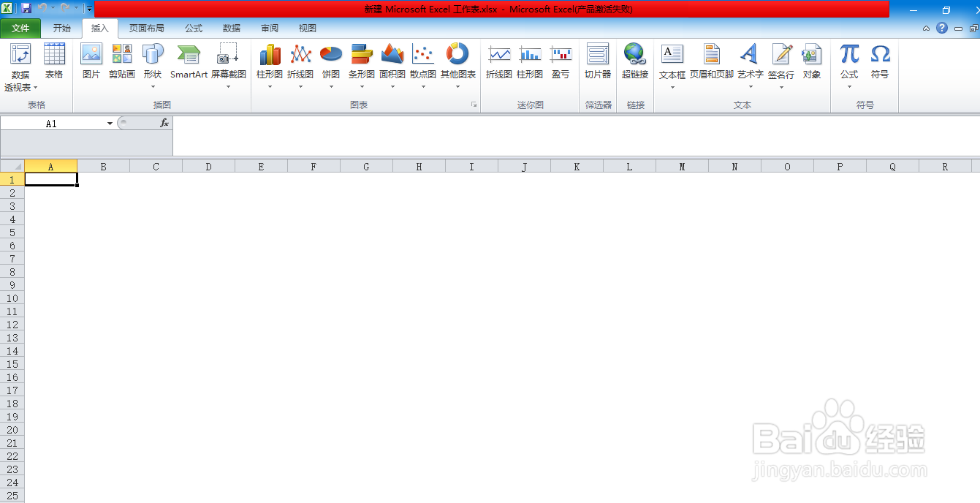Insert a Line sparkline (迷你图 折线图)

499,61
